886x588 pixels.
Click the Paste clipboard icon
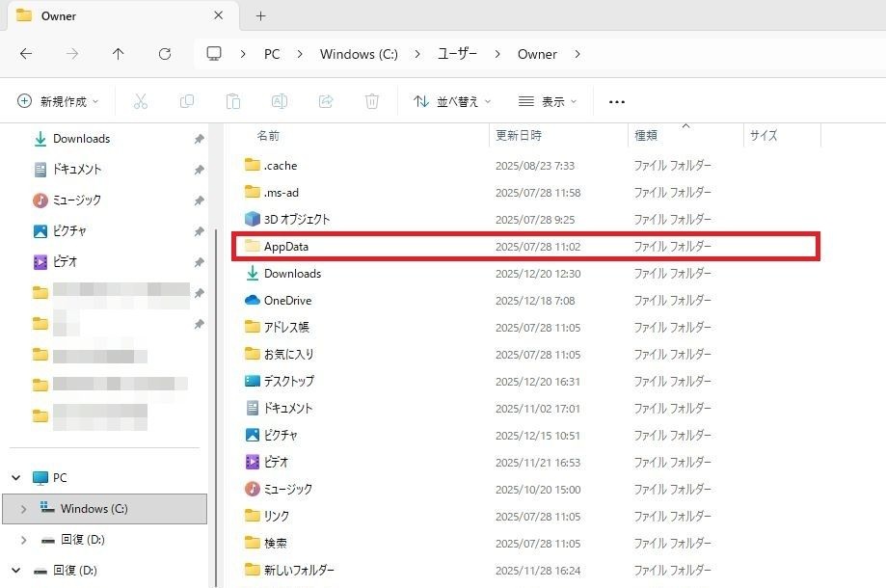click(232, 101)
